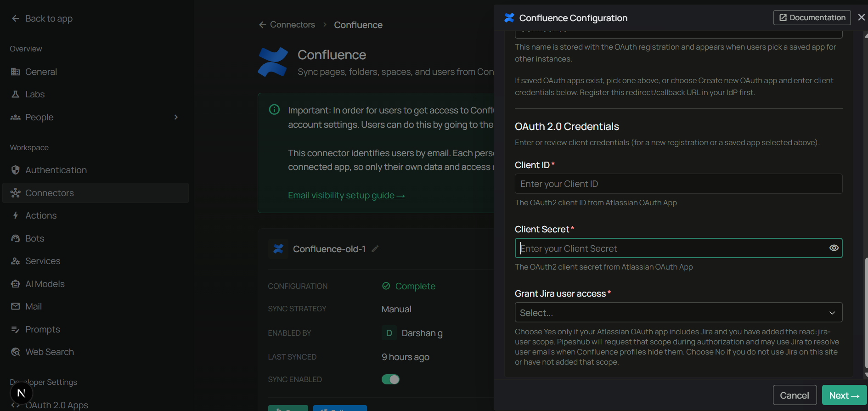Click the D avatar next to Darshan g
The height and width of the screenshot is (411, 868).
(389, 333)
